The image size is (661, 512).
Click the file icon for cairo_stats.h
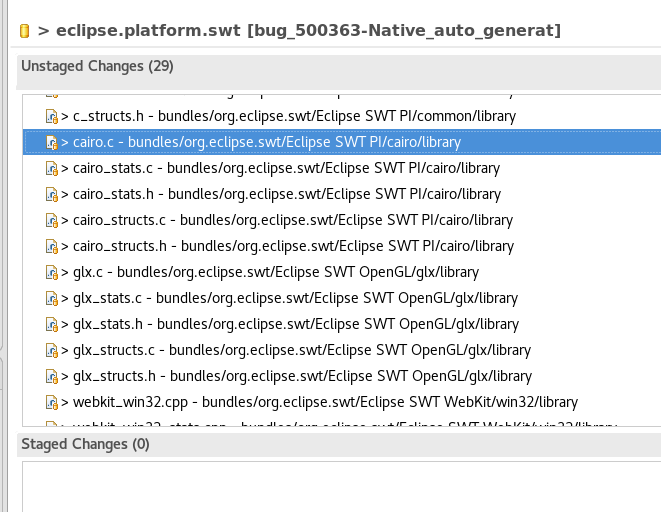pos(52,194)
